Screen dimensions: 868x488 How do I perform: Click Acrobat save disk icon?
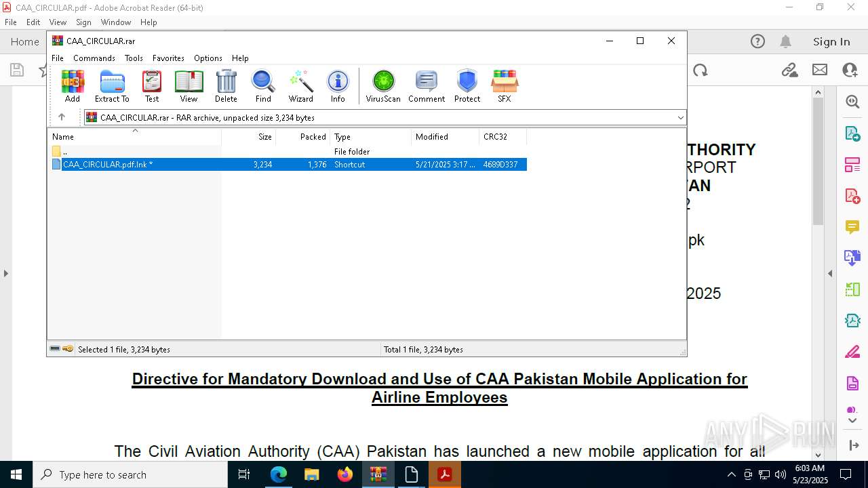click(17, 70)
